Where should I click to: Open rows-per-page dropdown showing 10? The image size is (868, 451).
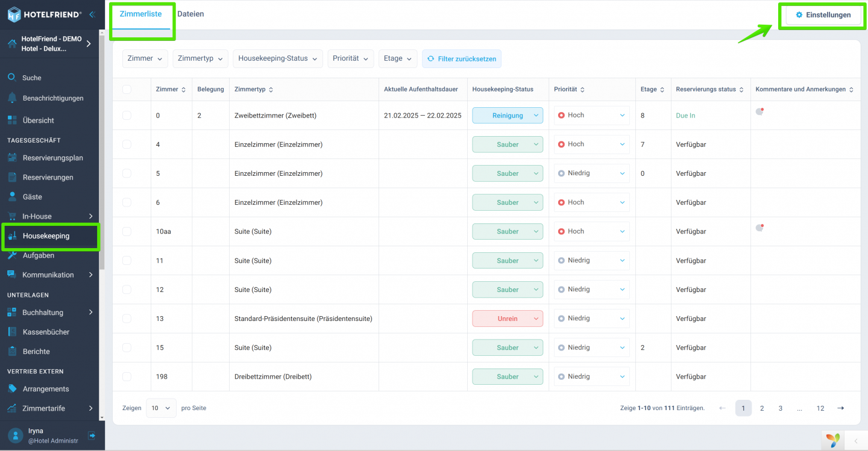point(162,408)
